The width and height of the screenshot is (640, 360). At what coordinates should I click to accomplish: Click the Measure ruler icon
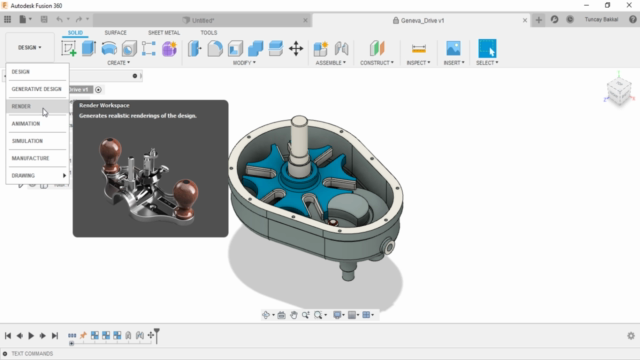coord(419,48)
